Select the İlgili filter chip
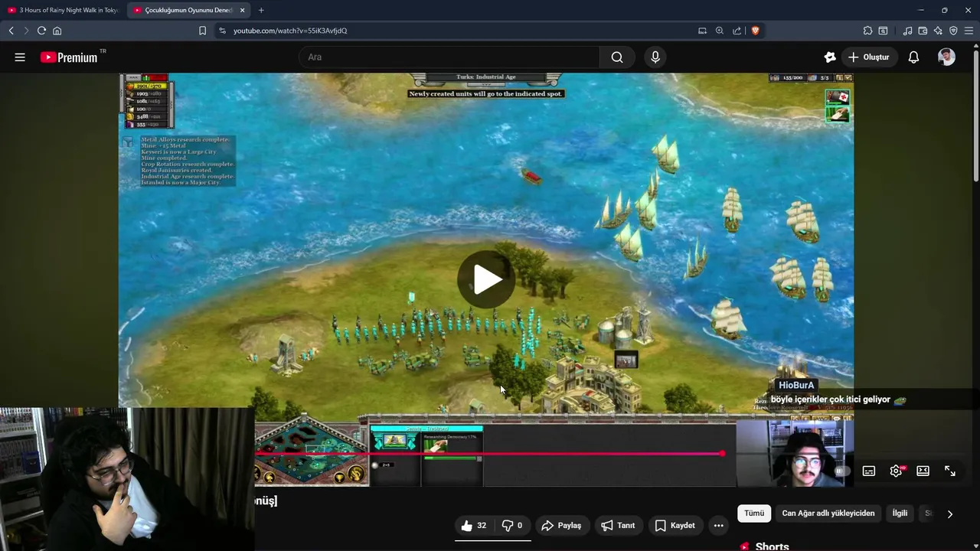Viewport: 980px width, 551px height. click(900, 514)
